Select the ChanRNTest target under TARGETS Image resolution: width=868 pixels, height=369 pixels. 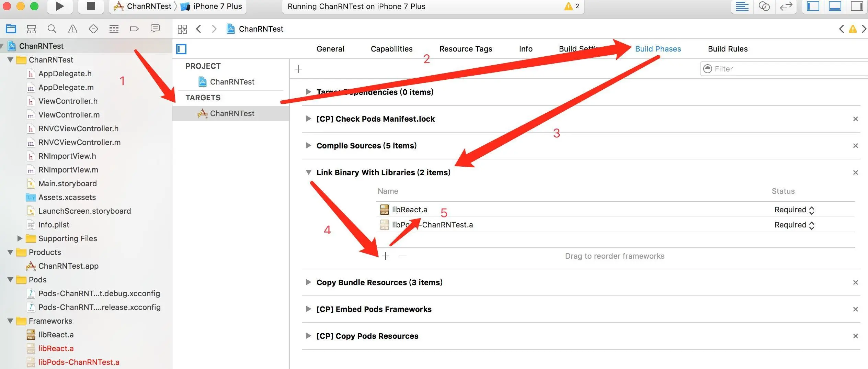click(231, 113)
